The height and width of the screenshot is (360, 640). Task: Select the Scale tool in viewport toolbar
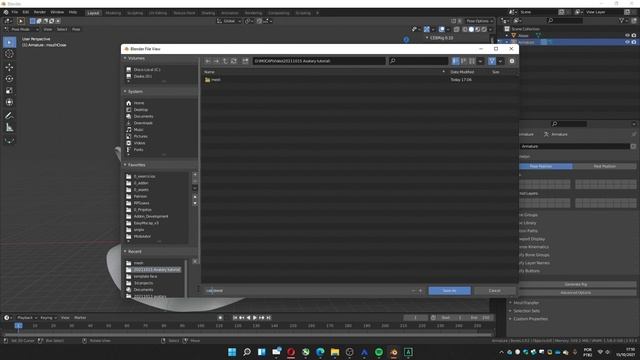[x=9, y=90]
